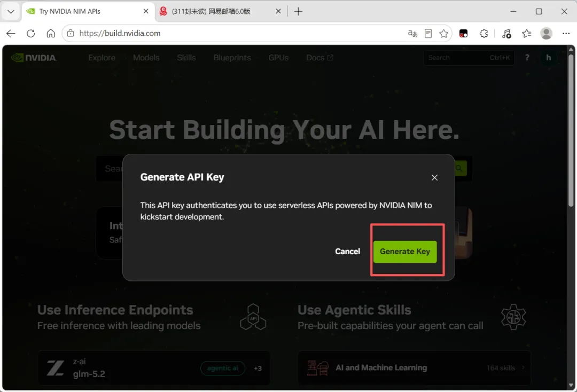Screen dimensions: 577x392
Task: Open the Models menu item
Action: 146,58
